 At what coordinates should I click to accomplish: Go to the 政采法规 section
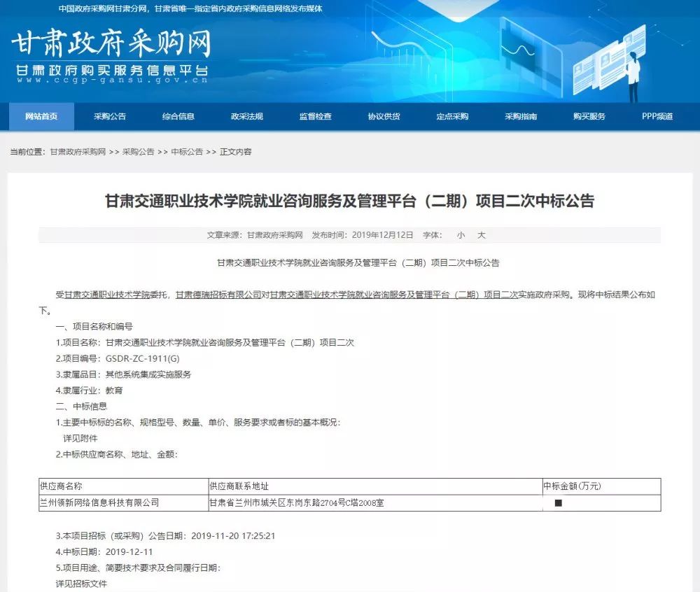247,117
